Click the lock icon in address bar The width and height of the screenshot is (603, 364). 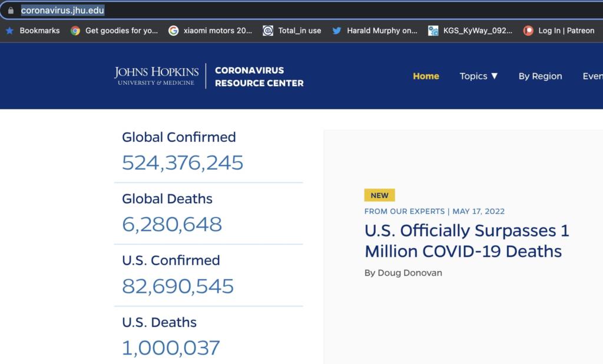pyautogui.click(x=11, y=11)
